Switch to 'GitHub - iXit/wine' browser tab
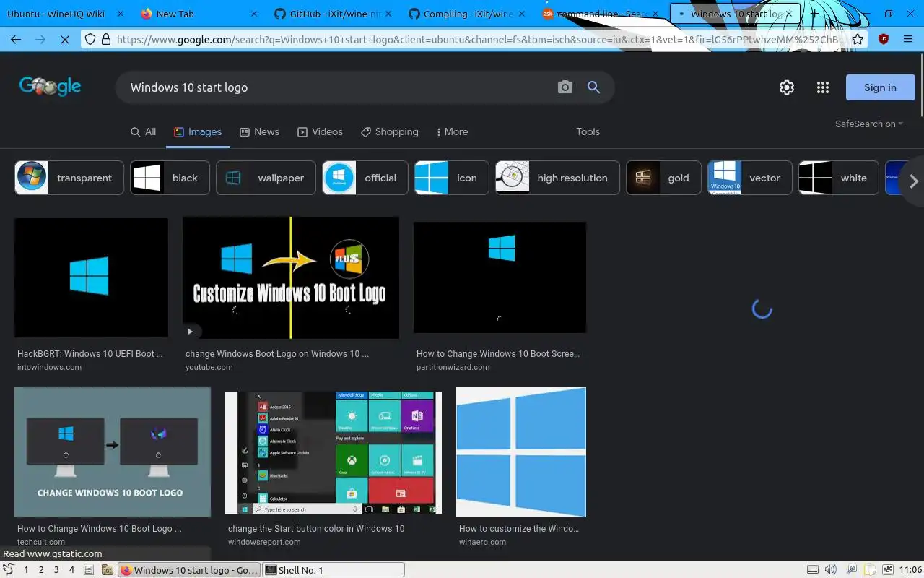 pyautogui.click(x=334, y=14)
